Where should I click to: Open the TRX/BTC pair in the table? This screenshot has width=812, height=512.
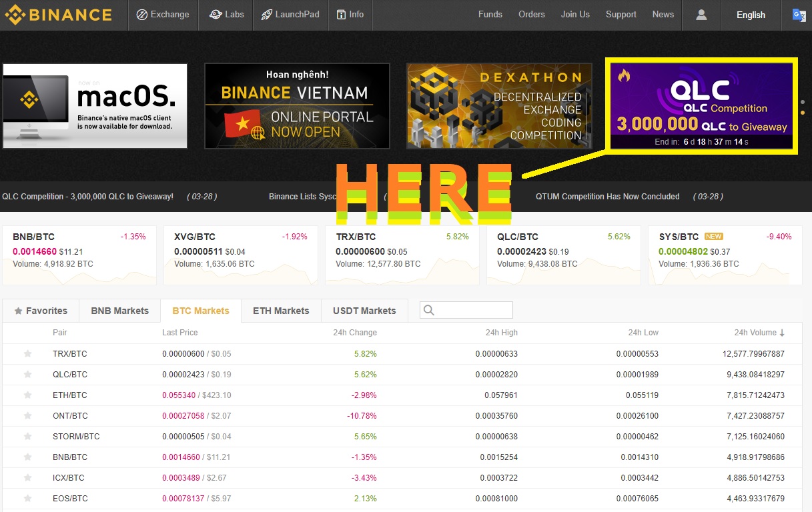70,354
